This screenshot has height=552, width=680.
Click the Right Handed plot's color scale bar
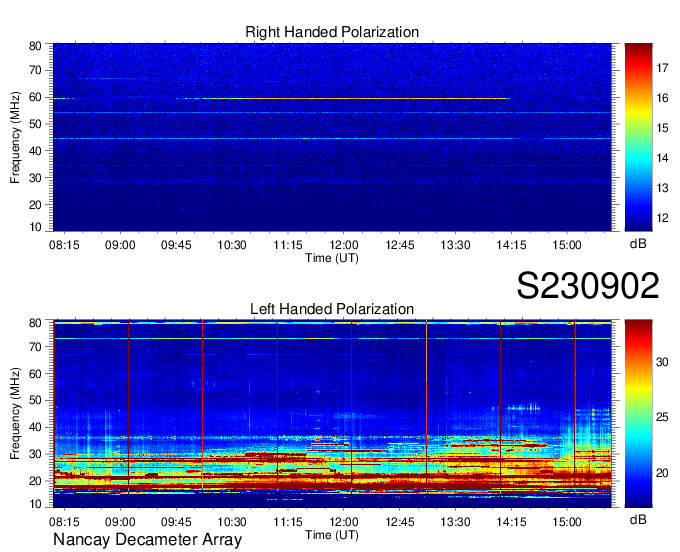click(638, 137)
